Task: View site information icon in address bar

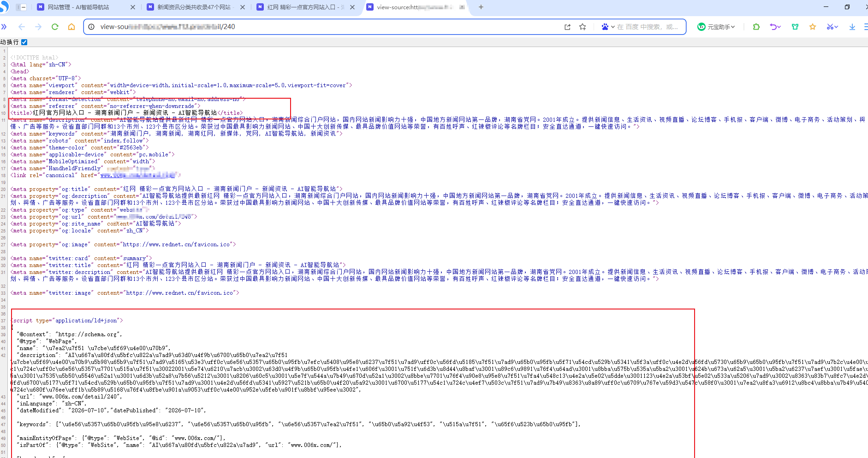Action: (x=91, y=27)
